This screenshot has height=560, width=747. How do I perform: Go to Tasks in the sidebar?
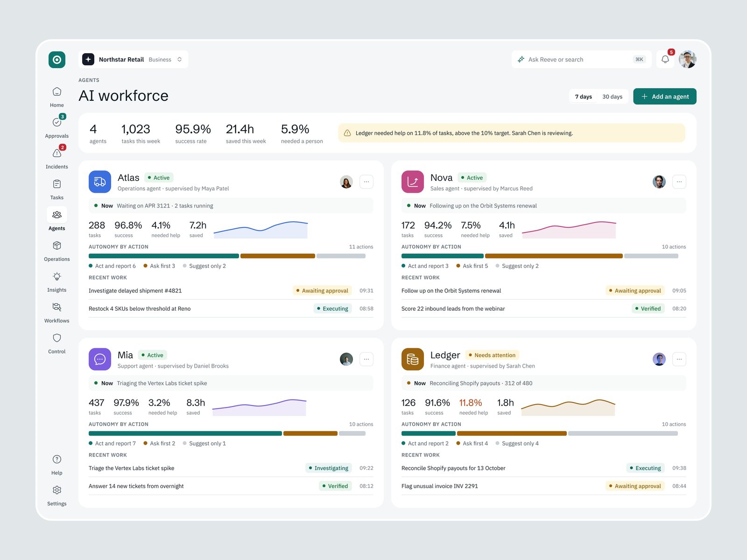57,189
